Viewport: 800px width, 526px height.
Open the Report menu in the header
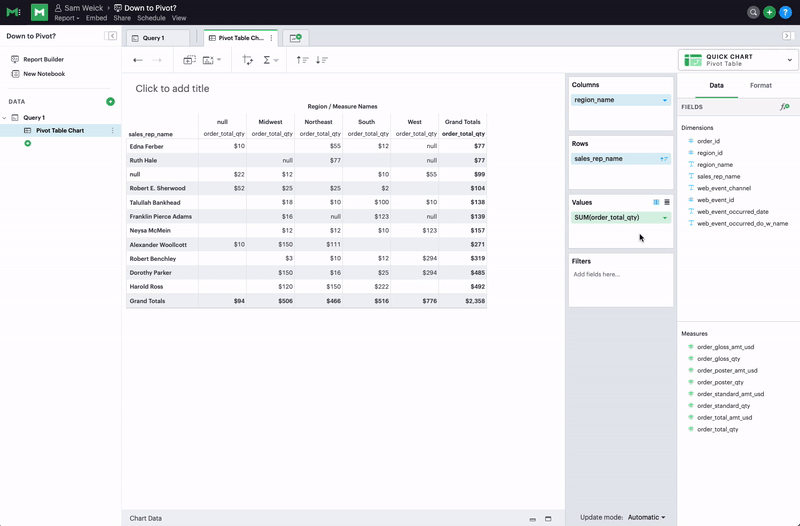pos(67,18)
